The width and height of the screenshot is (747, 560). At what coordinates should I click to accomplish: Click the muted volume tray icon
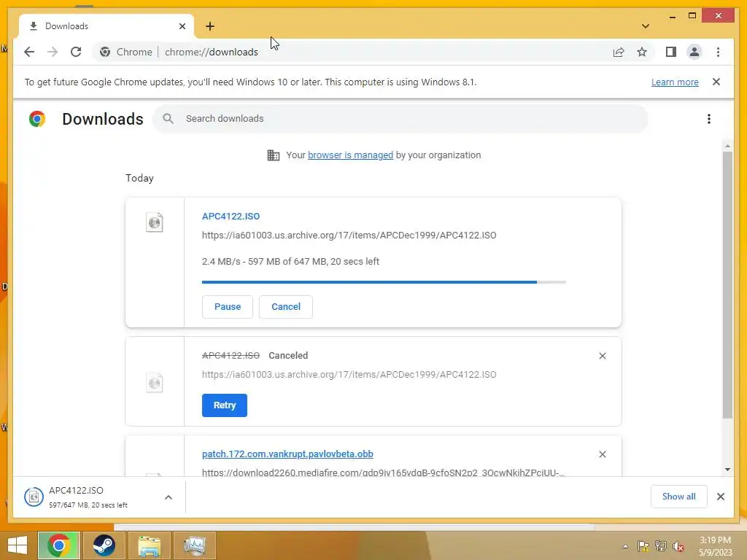coord(678,546)
